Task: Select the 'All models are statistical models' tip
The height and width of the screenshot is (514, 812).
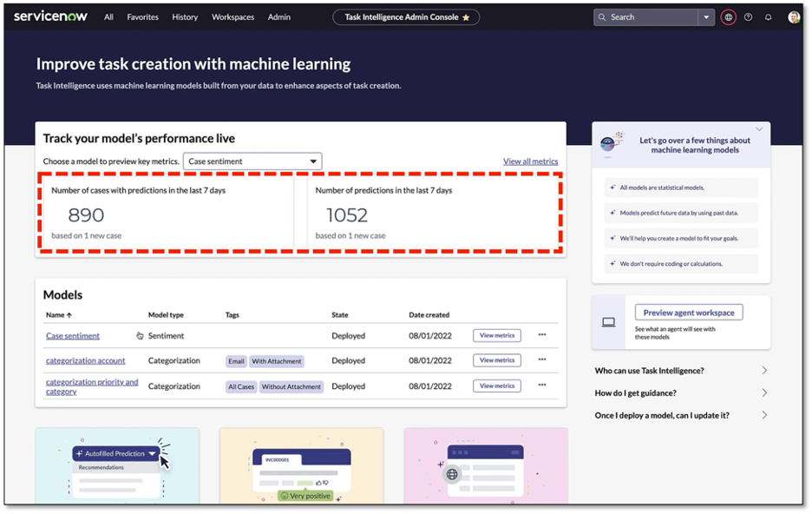Action: point(681,188)
